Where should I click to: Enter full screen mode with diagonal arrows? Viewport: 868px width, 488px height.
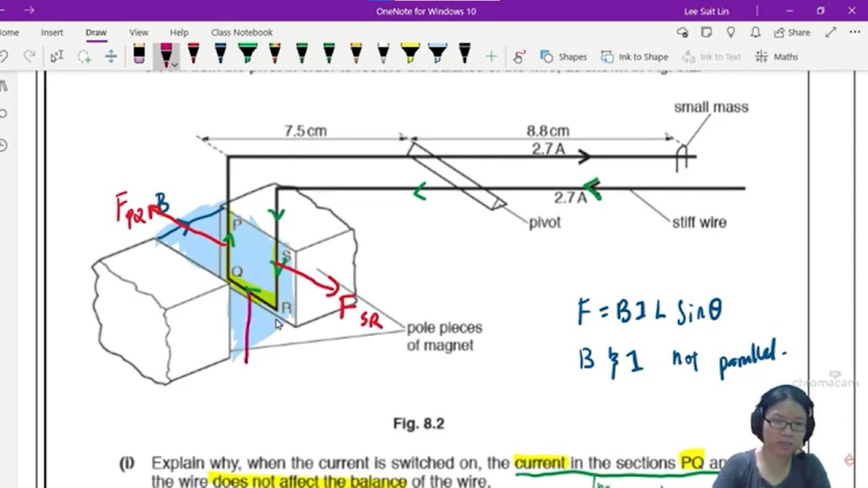[x=831, y=32]
